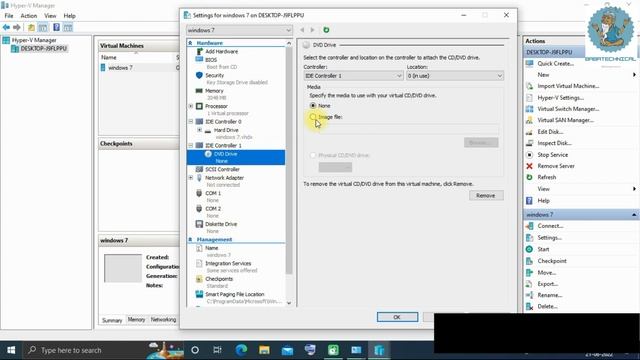Open the virtual machine selector dropdown
Viewport: 640px width, 360px height.
coord(239,30)
